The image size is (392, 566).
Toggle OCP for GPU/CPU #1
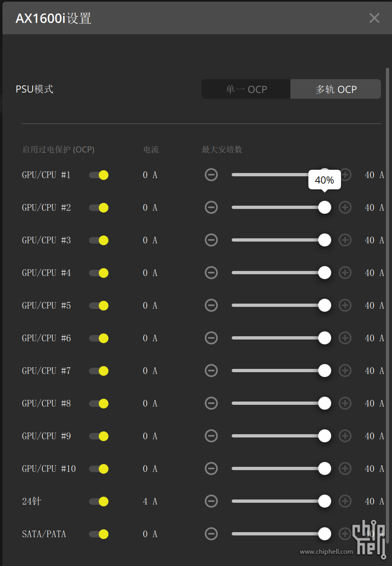click(x=99, y=175)
